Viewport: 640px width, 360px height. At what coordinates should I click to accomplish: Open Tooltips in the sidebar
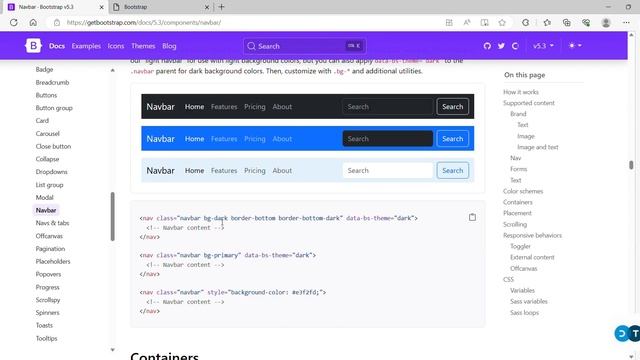coord(47,338)
